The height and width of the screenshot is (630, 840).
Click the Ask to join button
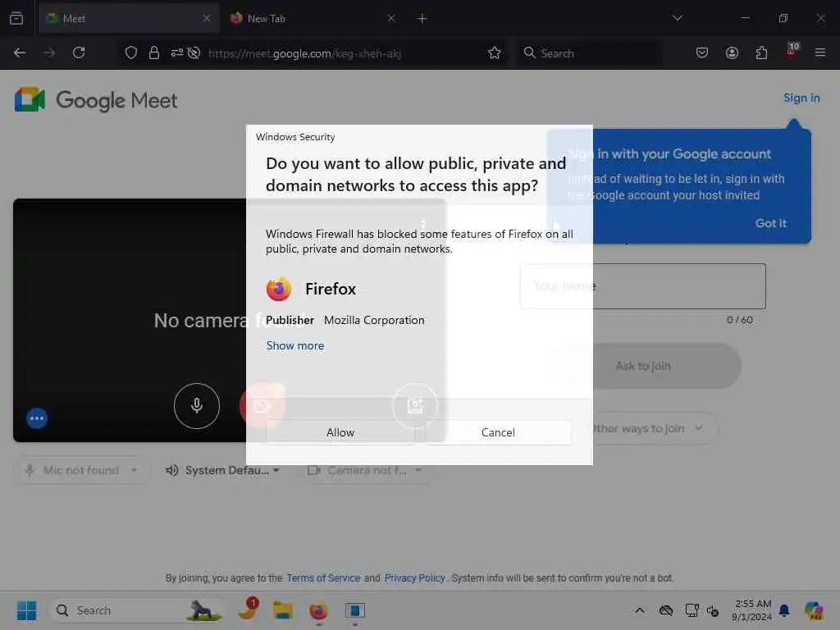(643, 366)
